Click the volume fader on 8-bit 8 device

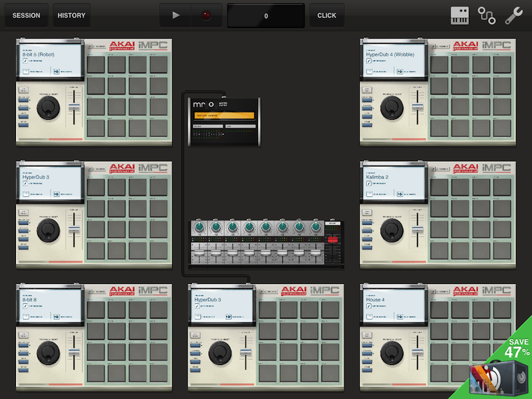click(74, 352)
